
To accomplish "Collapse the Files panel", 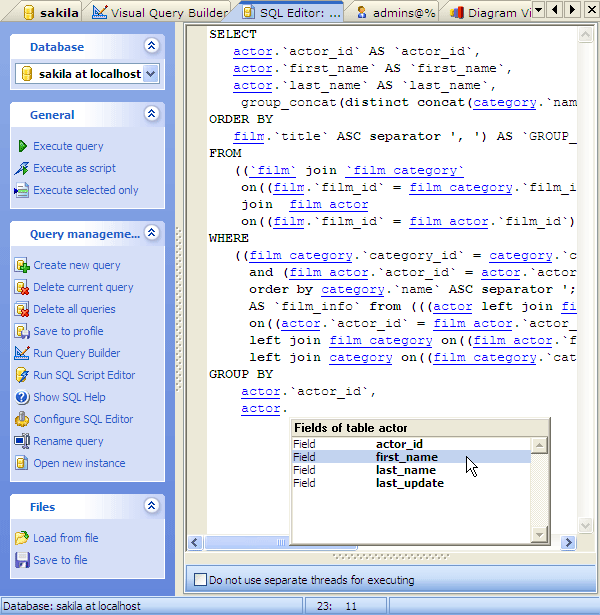I will click(x=151, y=506).
